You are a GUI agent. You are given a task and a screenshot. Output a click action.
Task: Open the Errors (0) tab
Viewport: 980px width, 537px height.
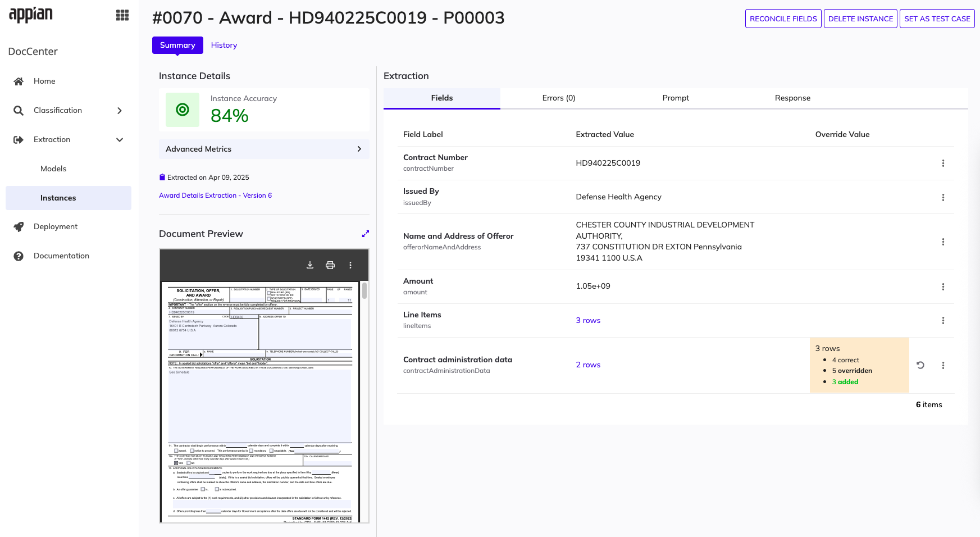click(x=559, y=98)
